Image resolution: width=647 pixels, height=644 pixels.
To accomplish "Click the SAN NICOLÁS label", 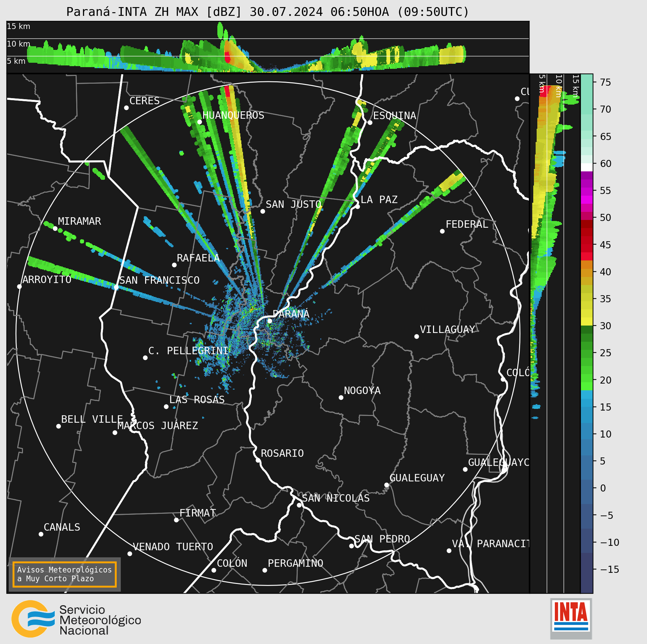I will pyautogui.click(x=336, y=498).
